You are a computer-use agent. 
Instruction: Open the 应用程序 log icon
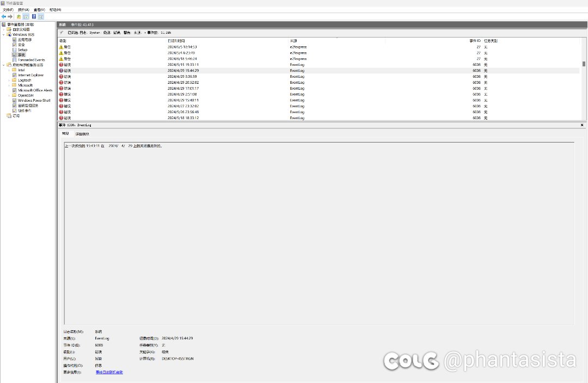tap(15, 39)
